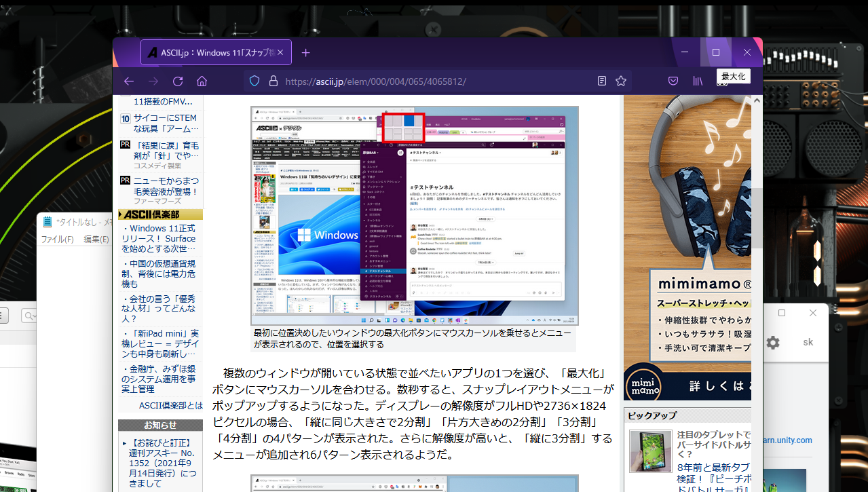868x492 pixels.
Task: Open settings gear in background Chrome window
Action: [773, 343]
